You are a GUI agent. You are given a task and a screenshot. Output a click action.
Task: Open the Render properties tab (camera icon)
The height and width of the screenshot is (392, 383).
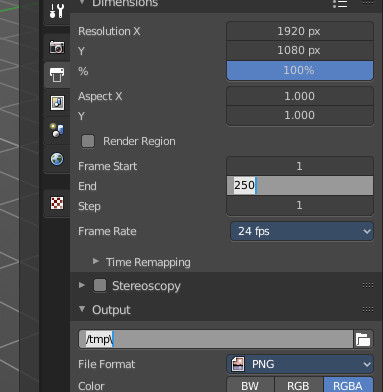tap(57, 47)
